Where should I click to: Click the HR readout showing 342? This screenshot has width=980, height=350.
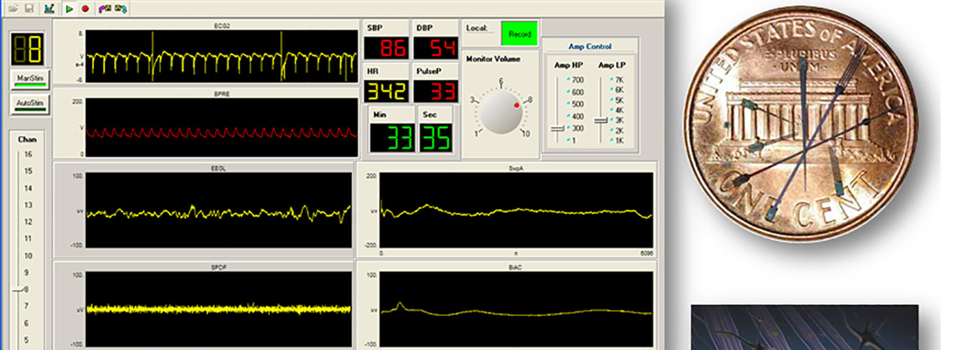386,91
